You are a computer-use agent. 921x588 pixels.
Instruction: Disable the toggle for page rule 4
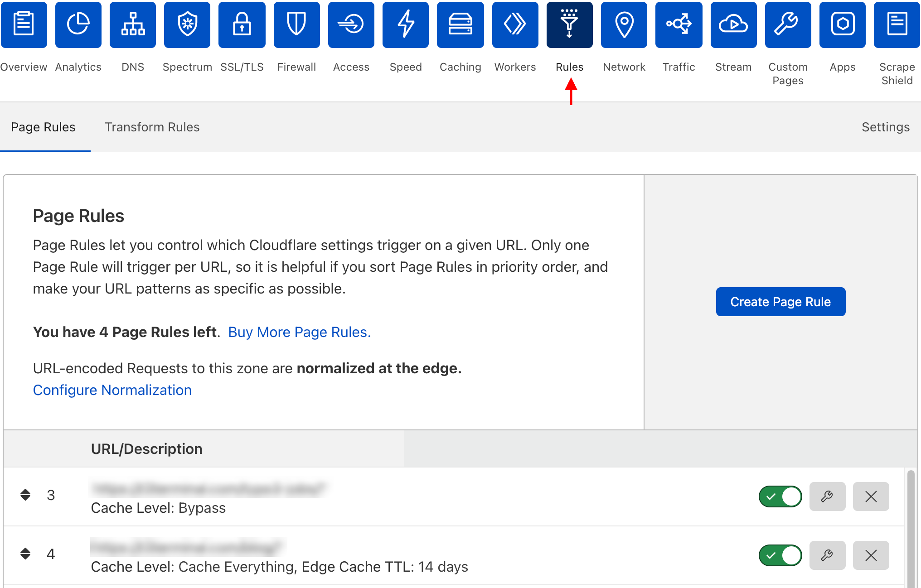pyautogui.click(x=780, y=555)
